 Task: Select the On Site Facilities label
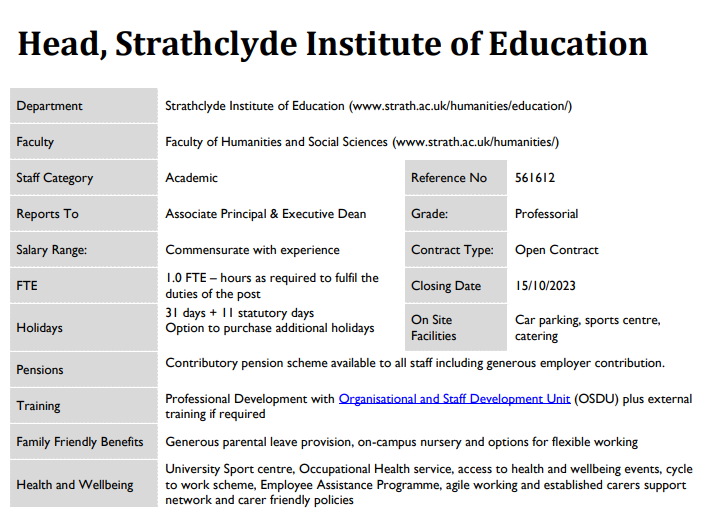456,328
